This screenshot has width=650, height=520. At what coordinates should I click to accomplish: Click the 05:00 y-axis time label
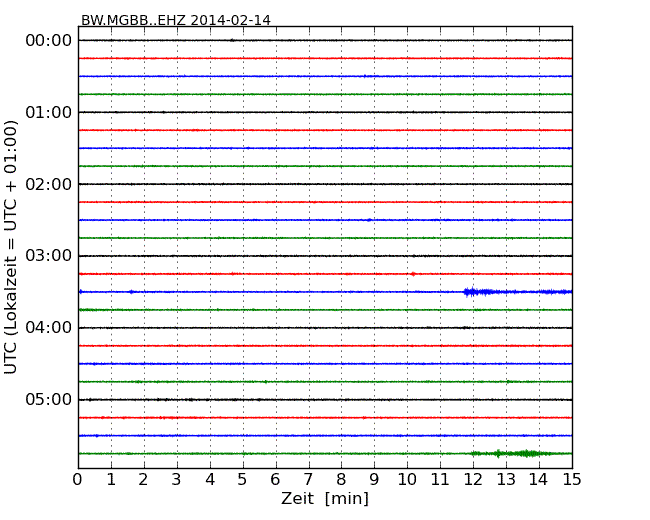coord(49,399)
